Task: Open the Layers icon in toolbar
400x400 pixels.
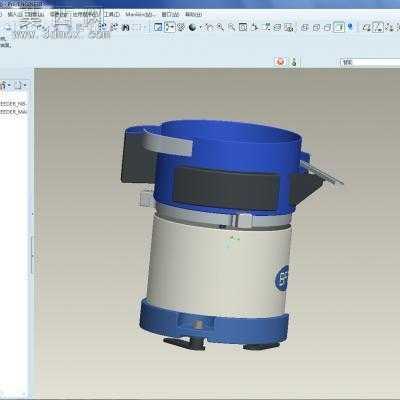Action: (x=277, y=27)
